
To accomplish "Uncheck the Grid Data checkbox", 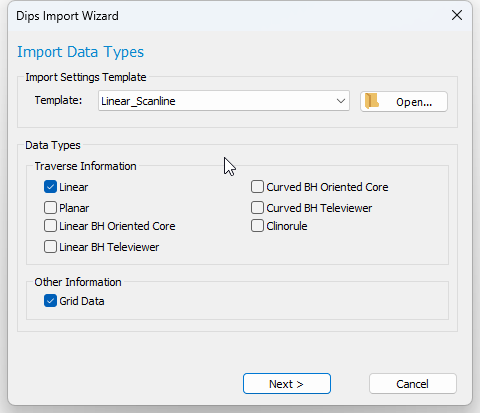I will click(50, 301).
